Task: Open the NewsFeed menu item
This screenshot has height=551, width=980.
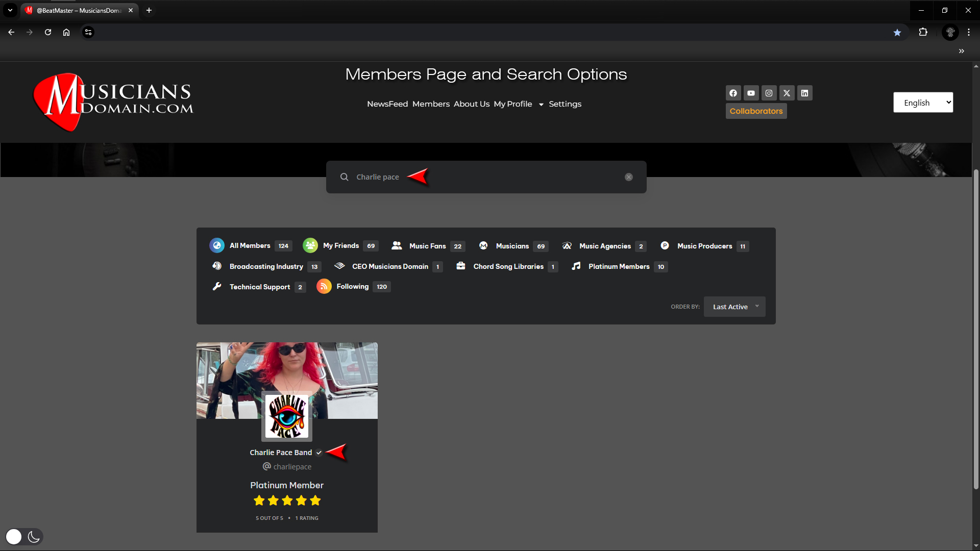Action: tap(387, 104)
